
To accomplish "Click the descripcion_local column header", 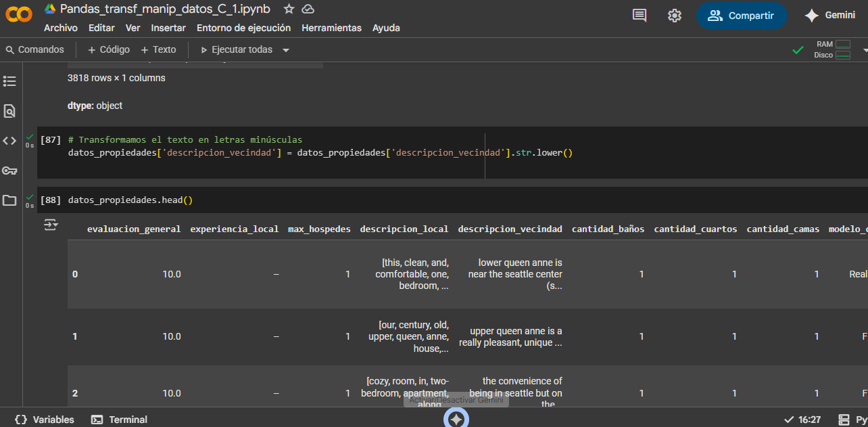I will 404,229.
